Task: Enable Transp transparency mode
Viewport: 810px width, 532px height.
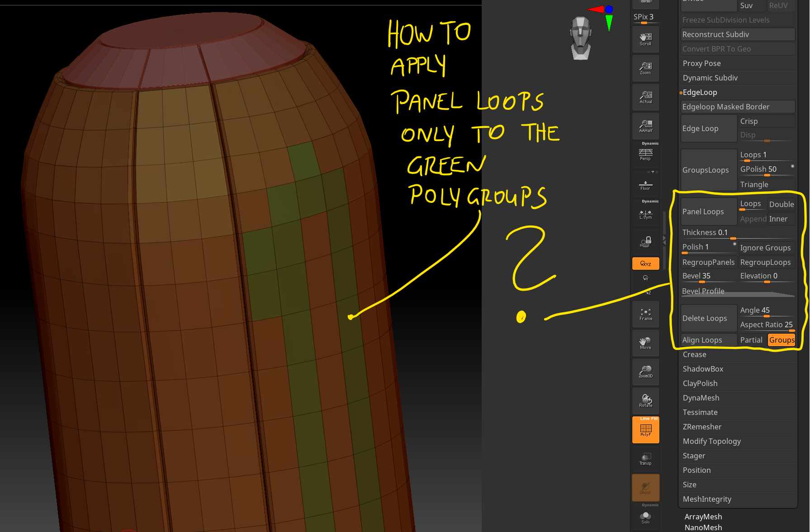Action: click(x=645, y=459)
